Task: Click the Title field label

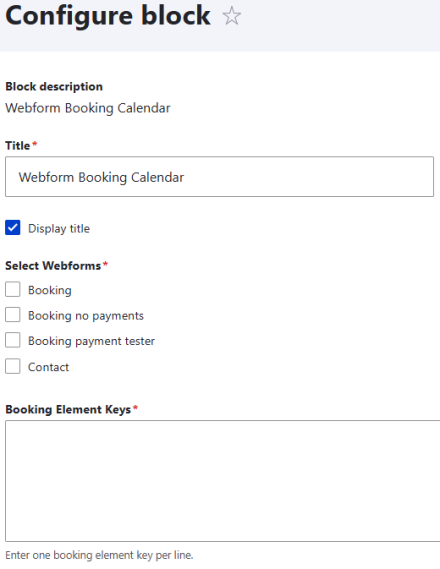Action: 17,146
